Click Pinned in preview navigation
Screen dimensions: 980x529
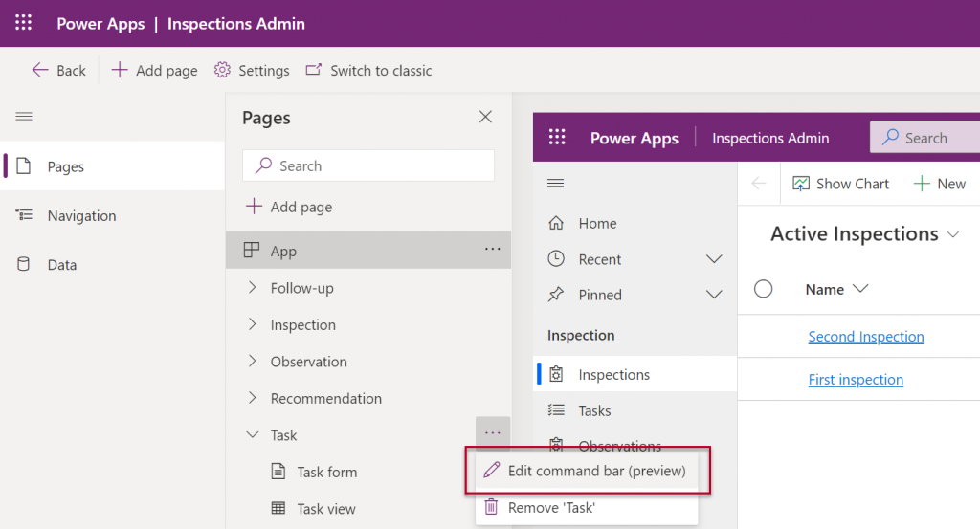(600, 295)
